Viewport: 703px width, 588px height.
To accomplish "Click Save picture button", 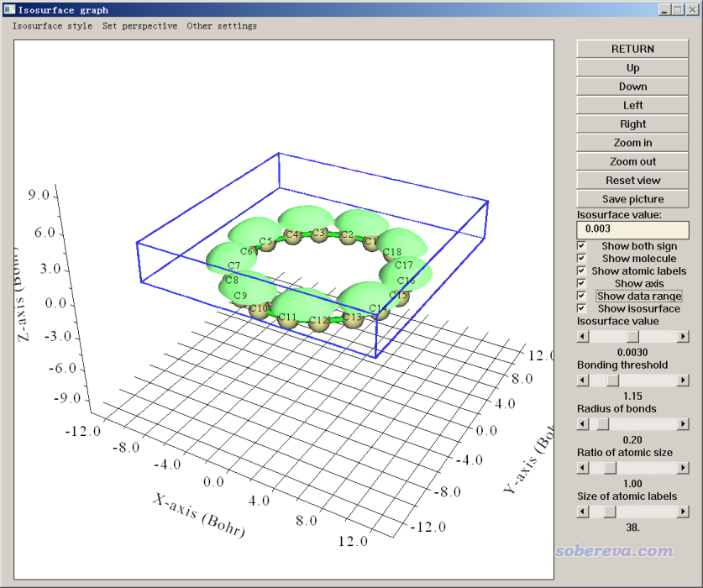I will 632,199.
